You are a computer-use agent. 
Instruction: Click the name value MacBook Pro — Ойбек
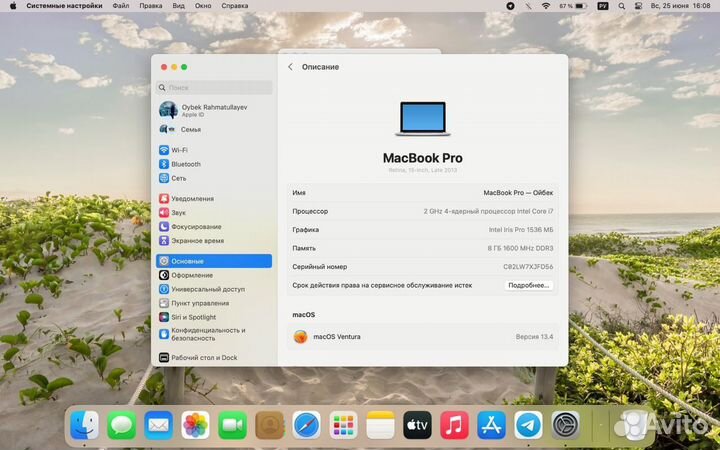[518, 193]
